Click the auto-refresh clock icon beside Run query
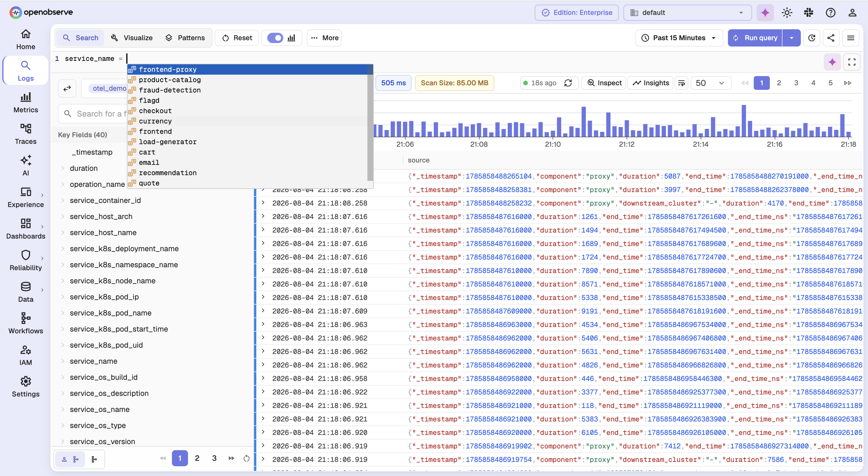868x476 pixels. (812, 38)
